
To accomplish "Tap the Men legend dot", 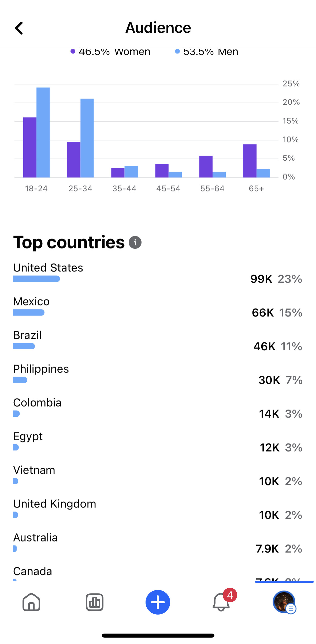I will [177, 51].
